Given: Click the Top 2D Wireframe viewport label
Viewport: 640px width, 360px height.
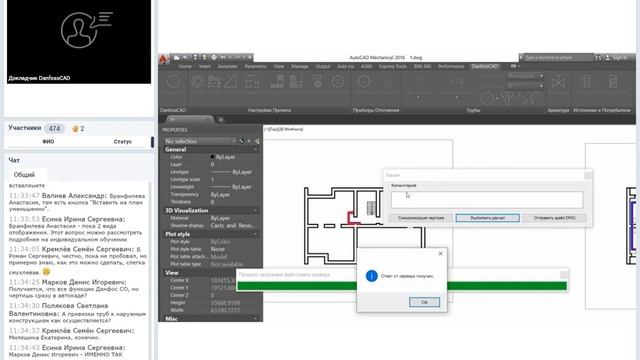Looking at the screenshot, I should click(284, 129).
